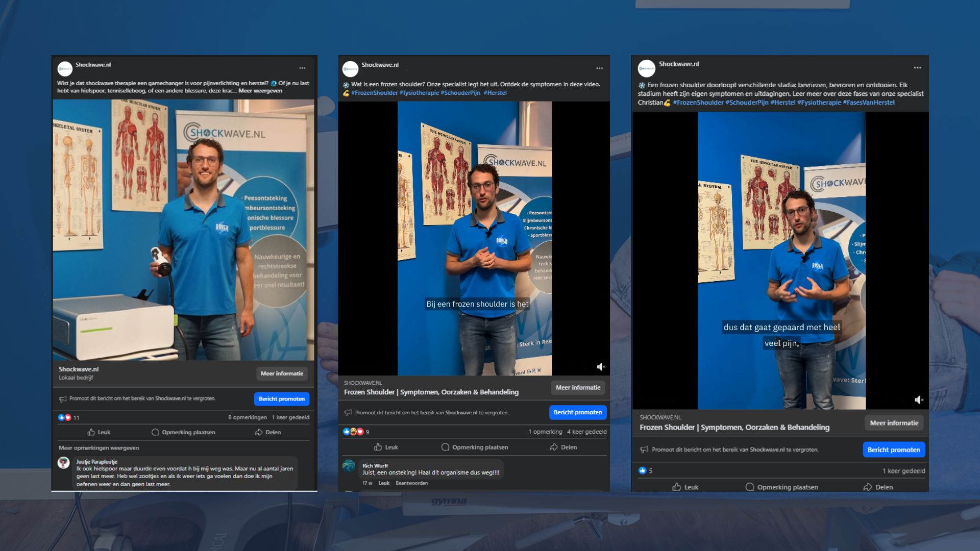Play the third video subtitled 'dus dat gaat gepaard'
This screenshot has width=980, height=551.
[x=781, y=260]
